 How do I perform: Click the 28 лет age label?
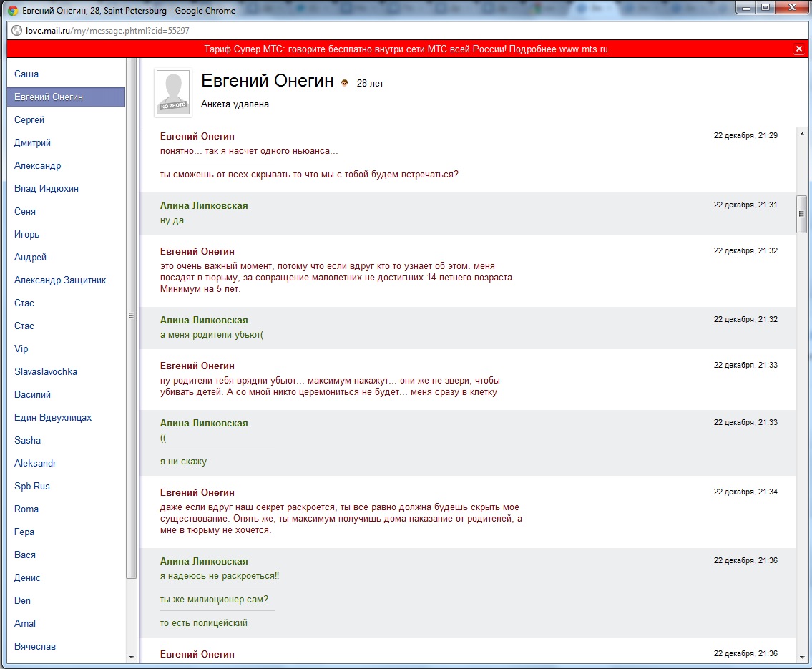click(371, 84)
